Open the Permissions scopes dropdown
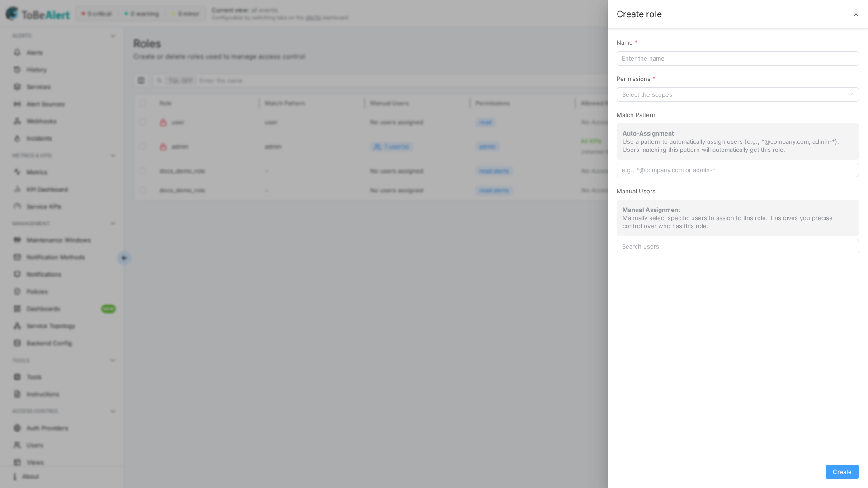 click(737, 94)
